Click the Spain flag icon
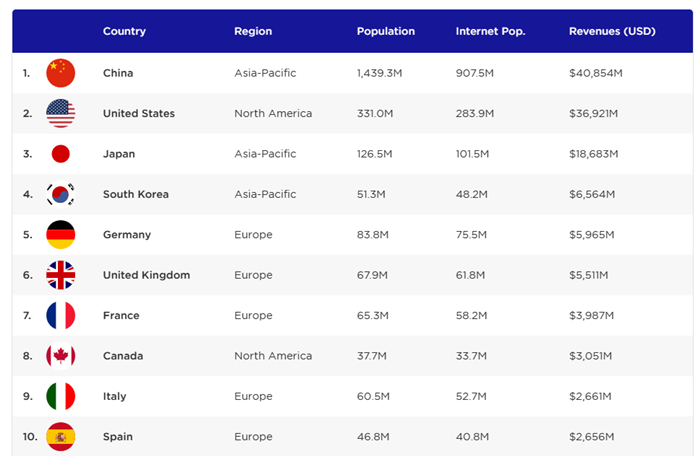The image size is (700, 456). 60,437
